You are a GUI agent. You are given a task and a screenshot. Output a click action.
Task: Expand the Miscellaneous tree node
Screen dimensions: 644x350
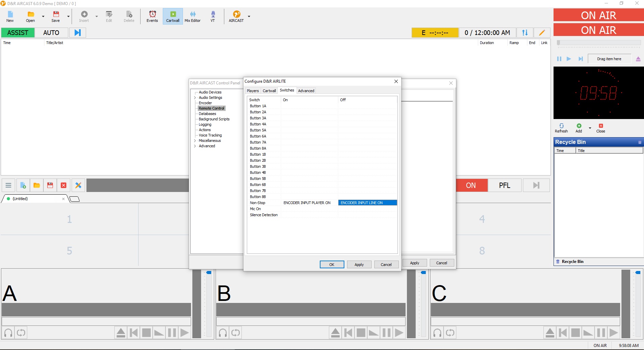click(195, 141)
